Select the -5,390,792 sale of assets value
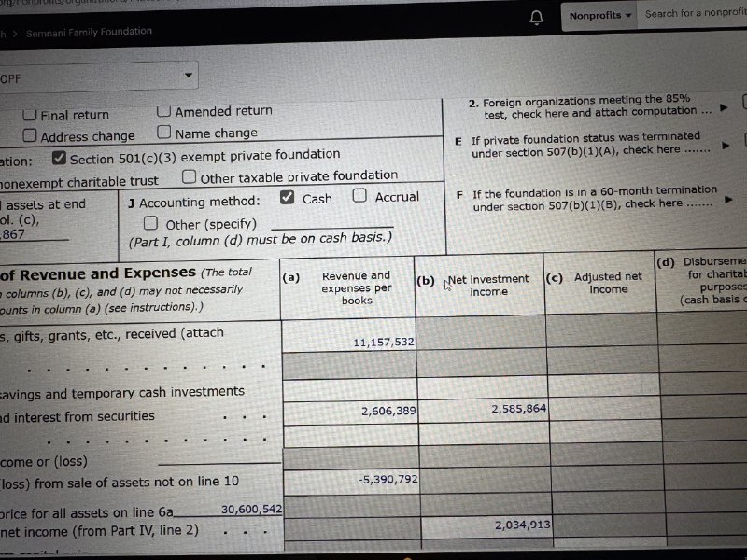The width and height of the screenshot is (747, 560). click(388, 479)
